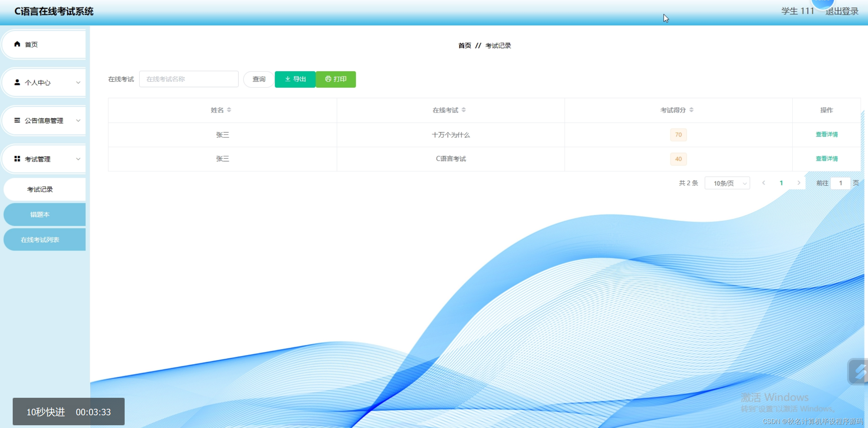This screenshot has width=868, height=428.
Task: Open the user avatar at top right
Action: coord(823,3)
